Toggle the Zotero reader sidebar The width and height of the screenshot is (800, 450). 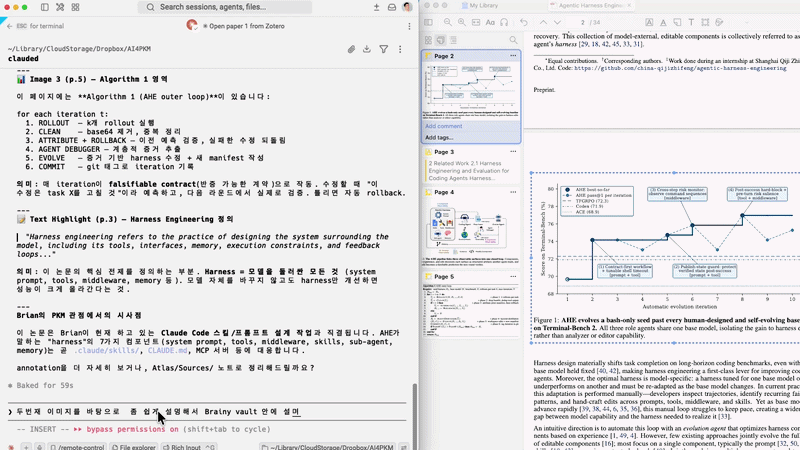click(428, 22)
